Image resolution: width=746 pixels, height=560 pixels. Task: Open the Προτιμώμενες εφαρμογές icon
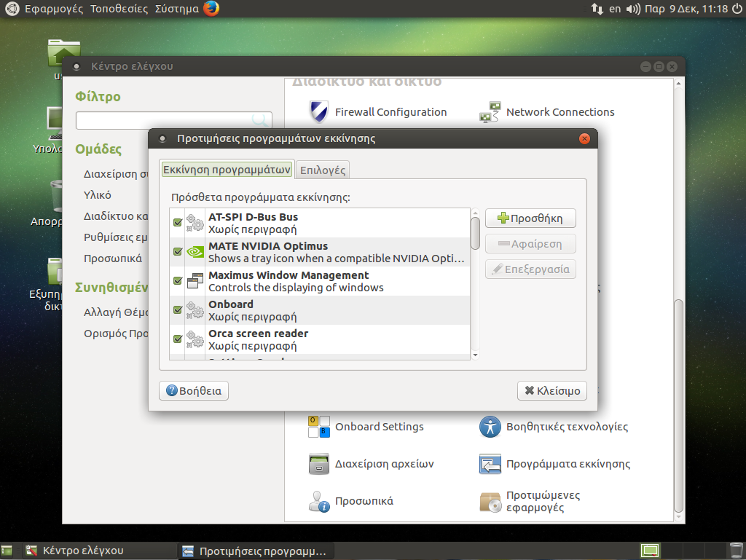[490, 501]
